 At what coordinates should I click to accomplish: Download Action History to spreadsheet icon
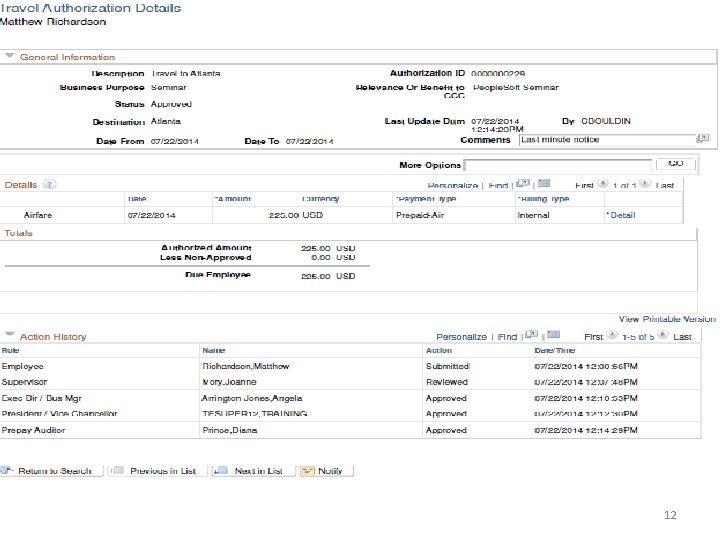tap(553, 334)
